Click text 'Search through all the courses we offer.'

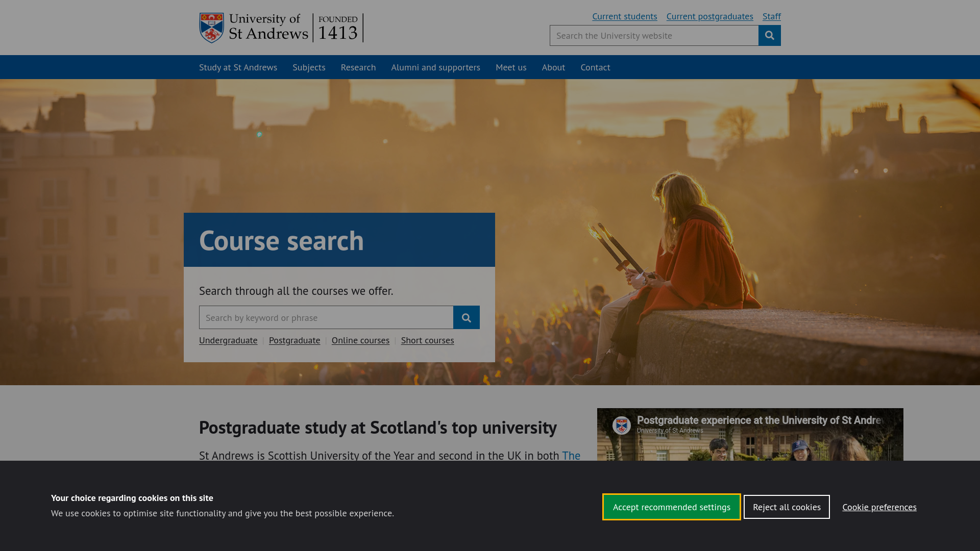(296, 291)
